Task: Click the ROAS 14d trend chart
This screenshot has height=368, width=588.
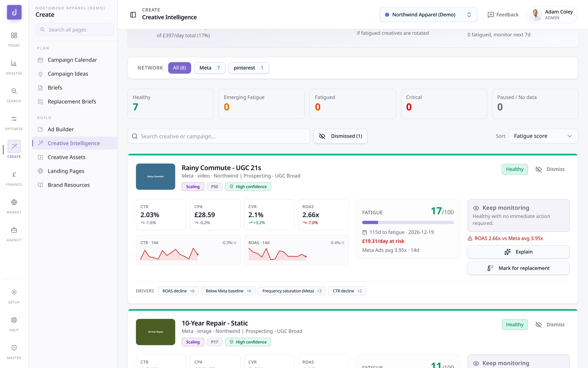Action: click(296, 250)
